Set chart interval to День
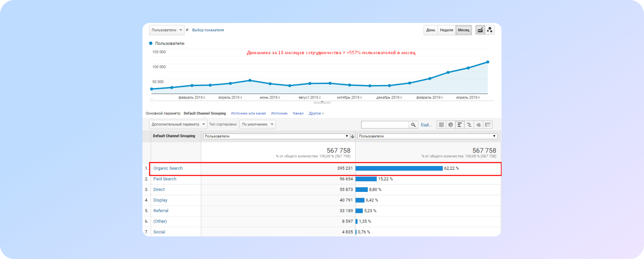 [431, 30]
